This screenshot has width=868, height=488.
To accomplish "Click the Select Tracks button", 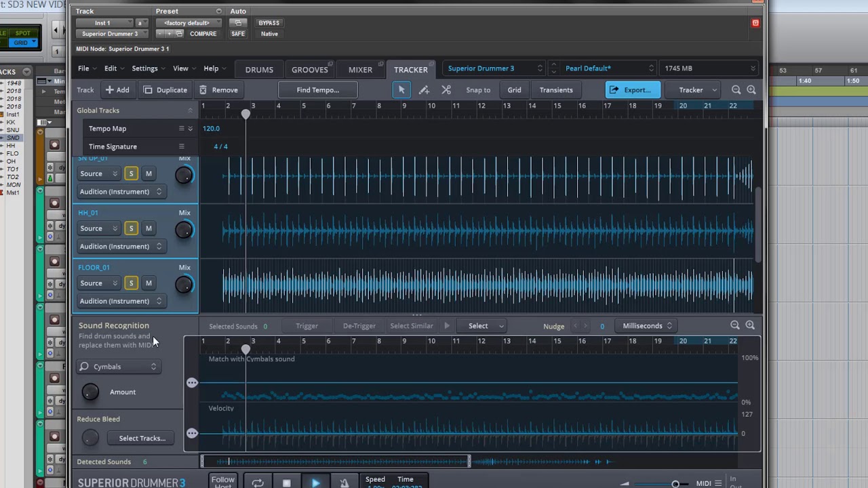I will [x=142, y=438].
